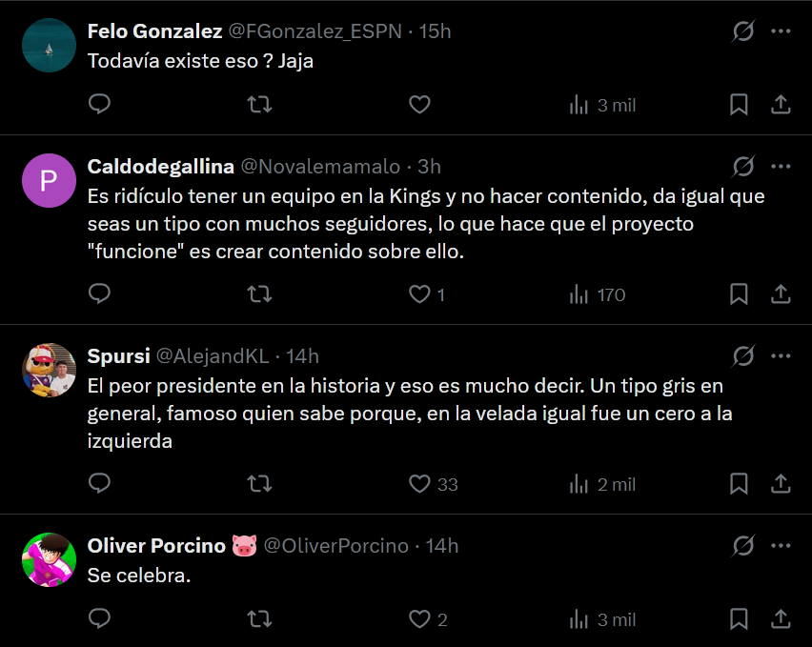Share Oliver Porcino's tweet
The image size is (812, 647).
(x=782, y=619)
